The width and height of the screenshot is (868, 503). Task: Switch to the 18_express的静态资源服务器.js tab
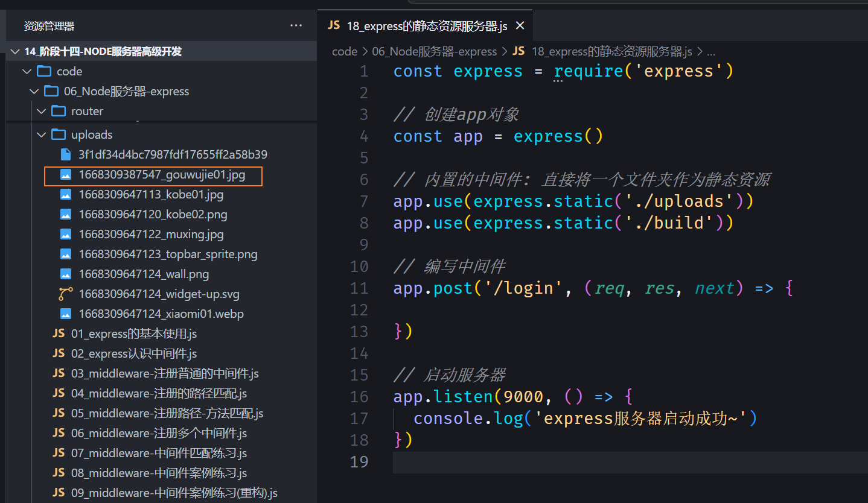[427, 26]
